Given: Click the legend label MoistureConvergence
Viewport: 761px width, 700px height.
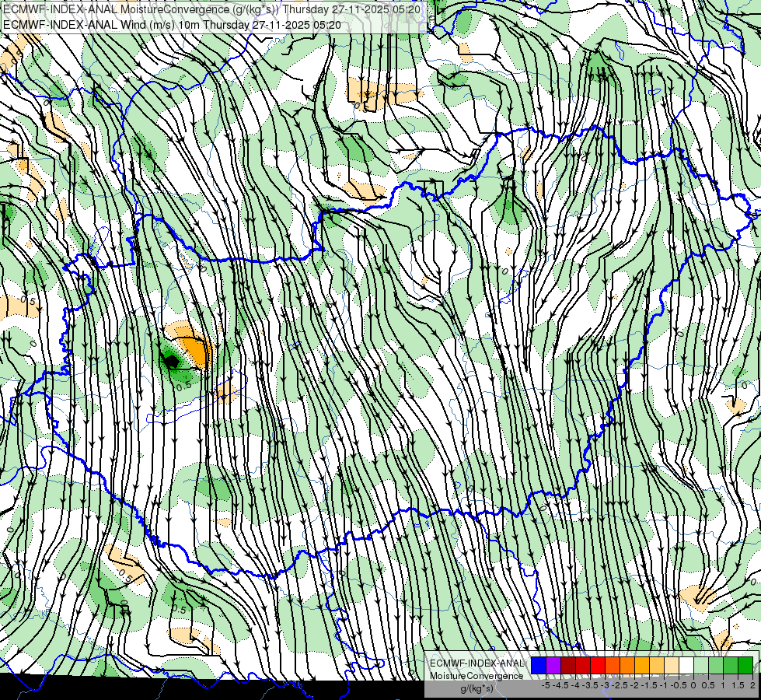Looking at the screenshot, I should (x=476, y=676).
